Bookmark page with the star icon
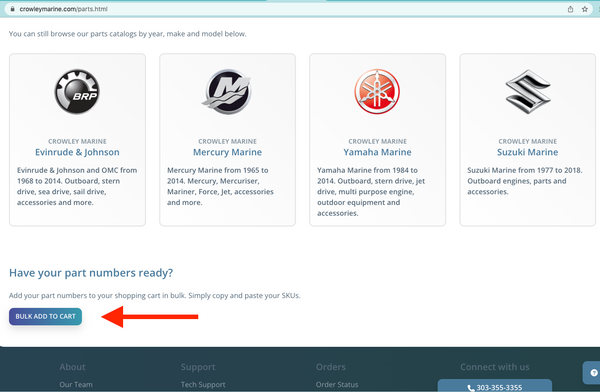The image size is (600, 392). coord(585,9)
